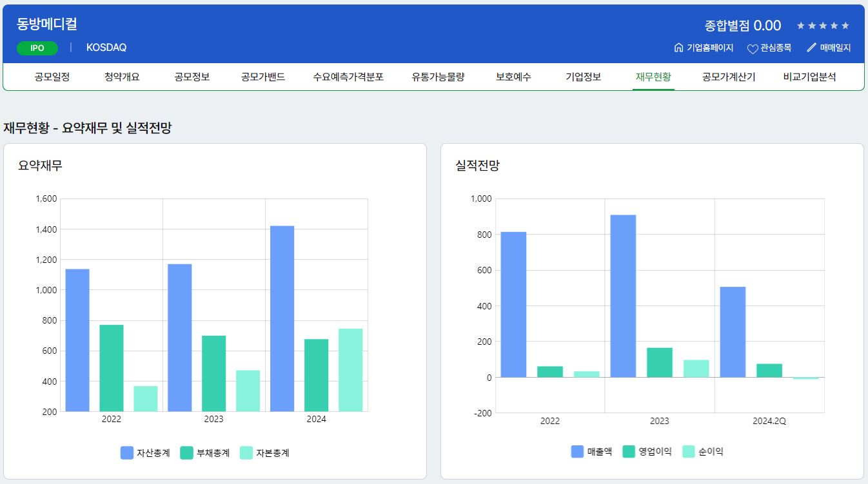
Task: Toggle 영업이익 legend entry
Action: [647, 452]
